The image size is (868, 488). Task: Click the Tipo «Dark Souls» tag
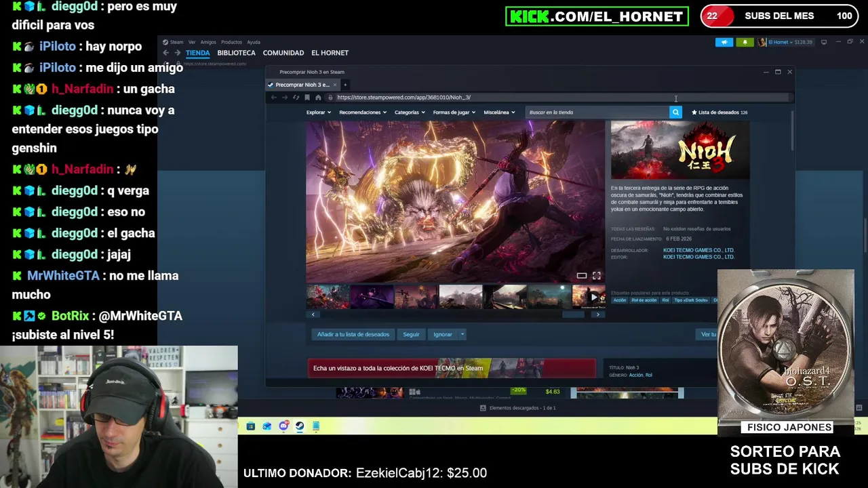[691, 300]
